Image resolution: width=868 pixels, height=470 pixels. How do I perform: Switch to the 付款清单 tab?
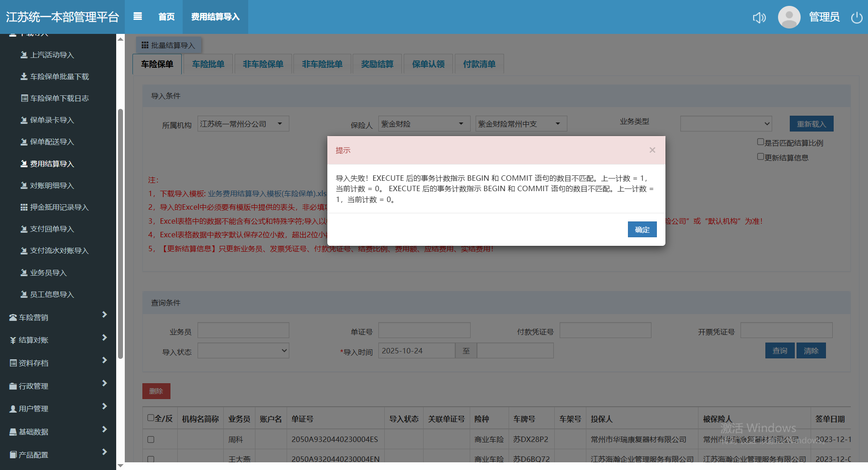point(479,64)
